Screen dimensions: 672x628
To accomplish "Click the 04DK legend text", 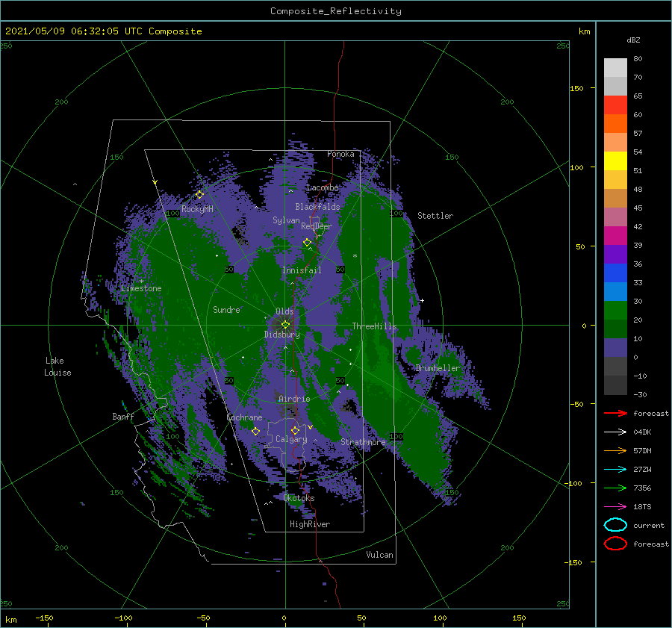I will pyautogui.click(x=642, y=432).
